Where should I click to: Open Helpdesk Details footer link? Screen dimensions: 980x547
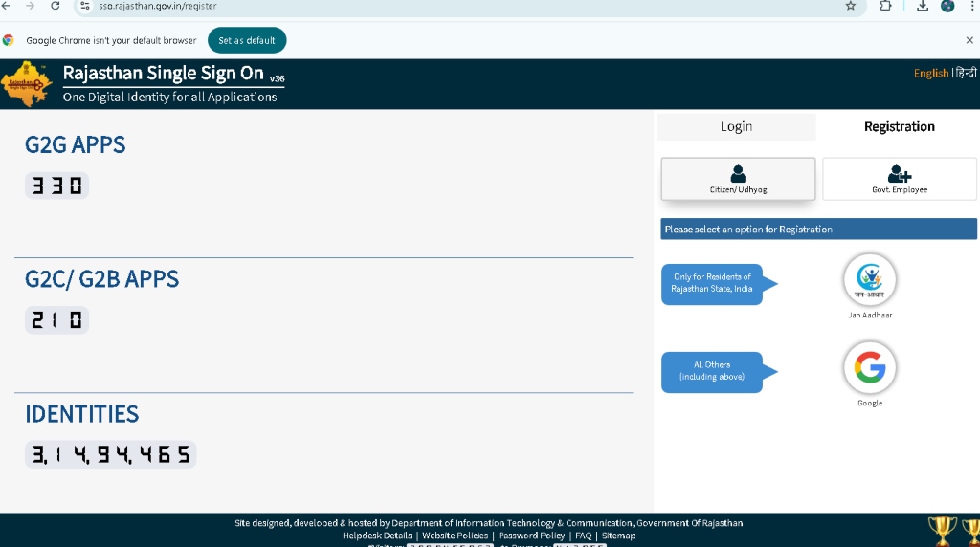tap(377, 536)
